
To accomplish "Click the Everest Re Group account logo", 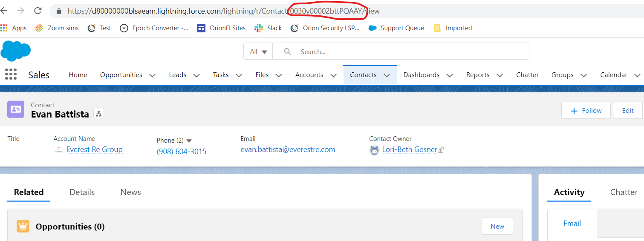I will (59, 150).
